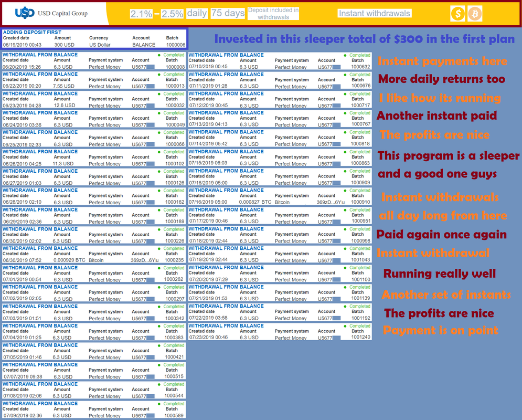The height and width of the screenshot is (420, 522).
Task: Click the 'Another set of instants' caption
Action: pos(446,295)
